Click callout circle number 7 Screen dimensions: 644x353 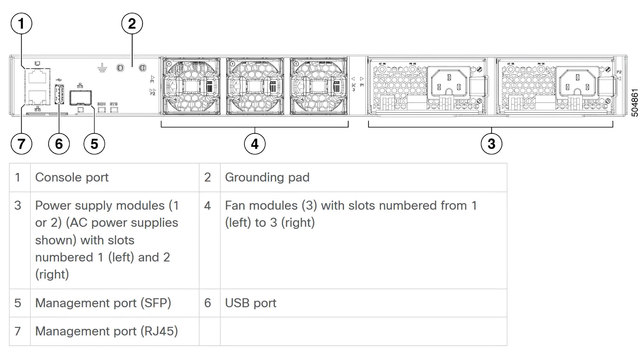click(21, 144)
